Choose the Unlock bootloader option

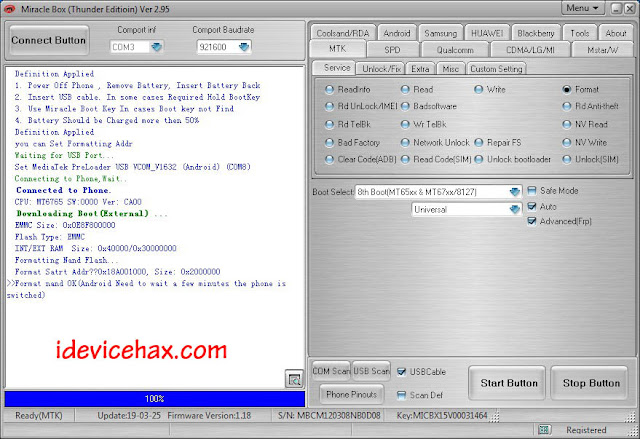coord(479,160)
